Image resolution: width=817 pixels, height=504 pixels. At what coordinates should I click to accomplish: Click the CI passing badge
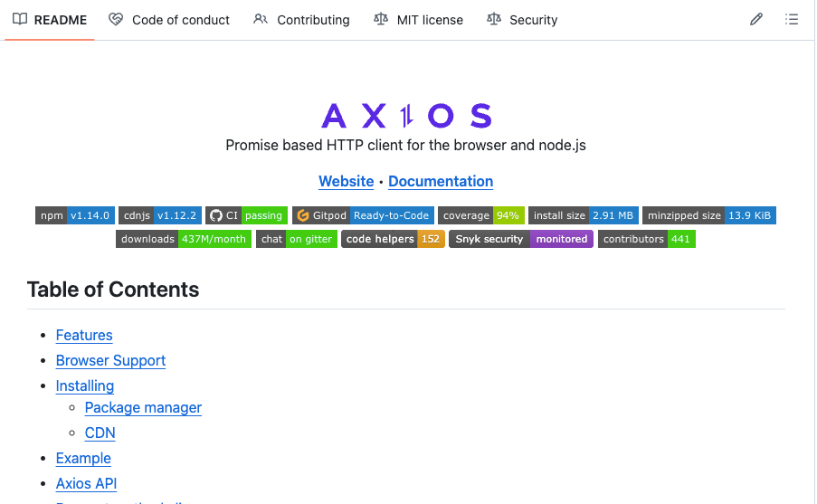click(246, 215)
